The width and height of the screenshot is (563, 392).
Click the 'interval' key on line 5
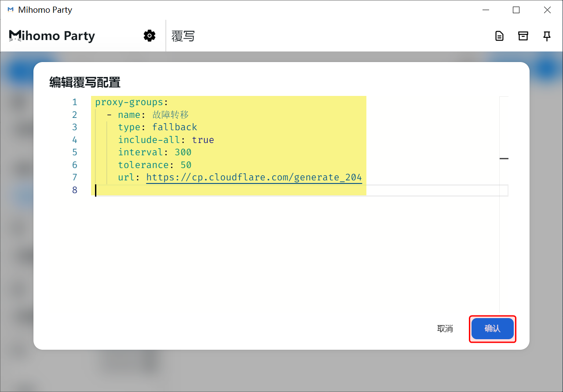click(140, 152)
